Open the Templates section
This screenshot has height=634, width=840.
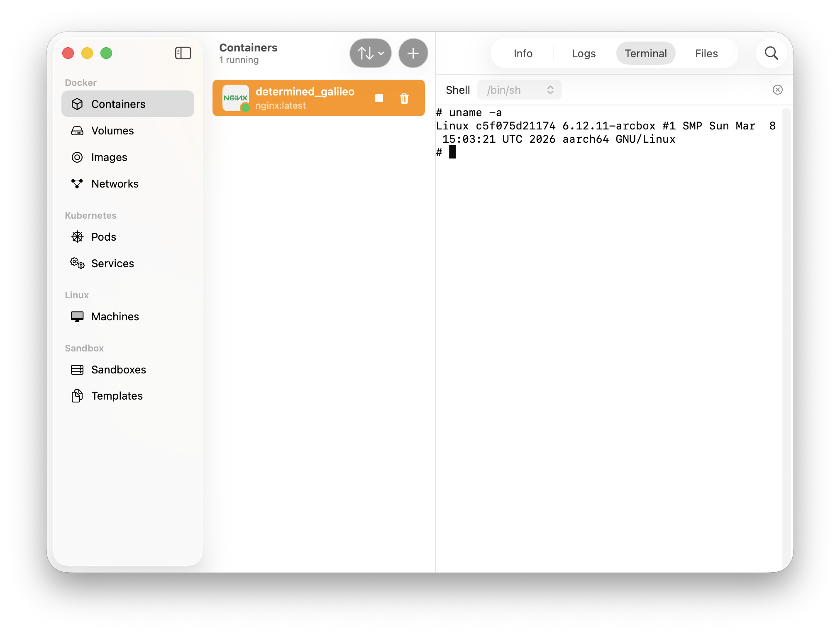click(117, 395)
